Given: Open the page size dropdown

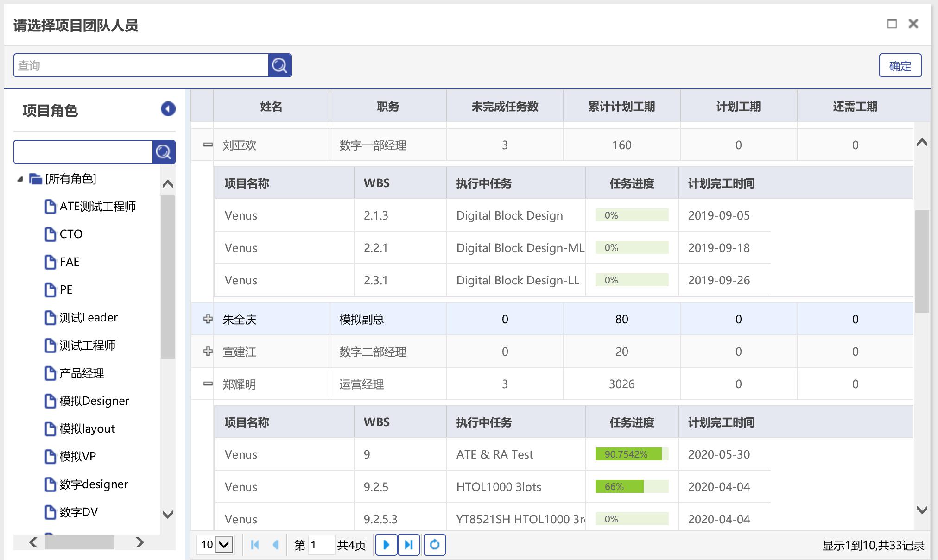Looking at the screenshot, I should (x=224, y=545).
